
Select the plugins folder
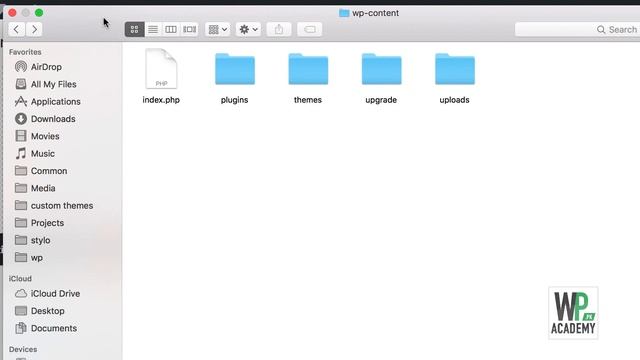[235, 69]
